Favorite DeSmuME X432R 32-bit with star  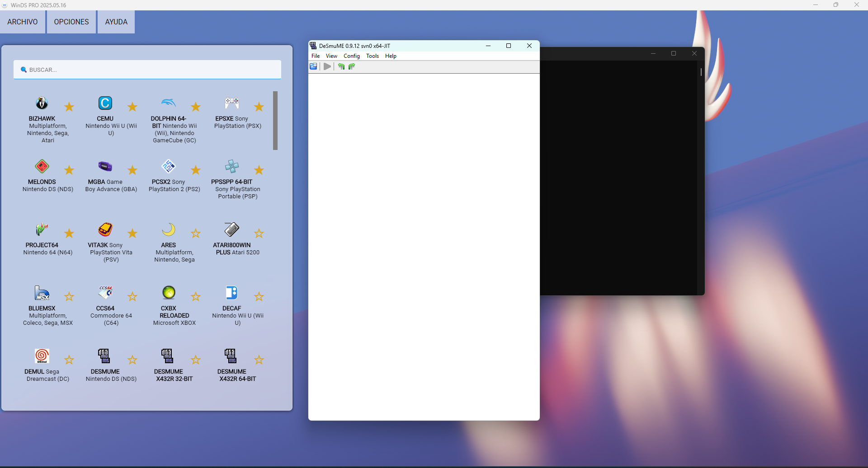click(x=196, y=360)
